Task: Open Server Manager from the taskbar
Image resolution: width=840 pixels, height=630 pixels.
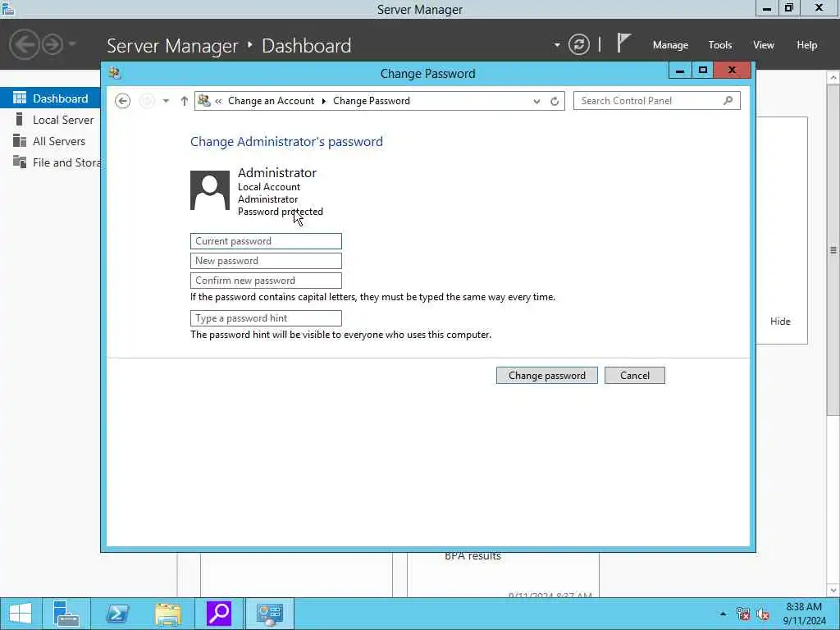Action: [66, 614]
